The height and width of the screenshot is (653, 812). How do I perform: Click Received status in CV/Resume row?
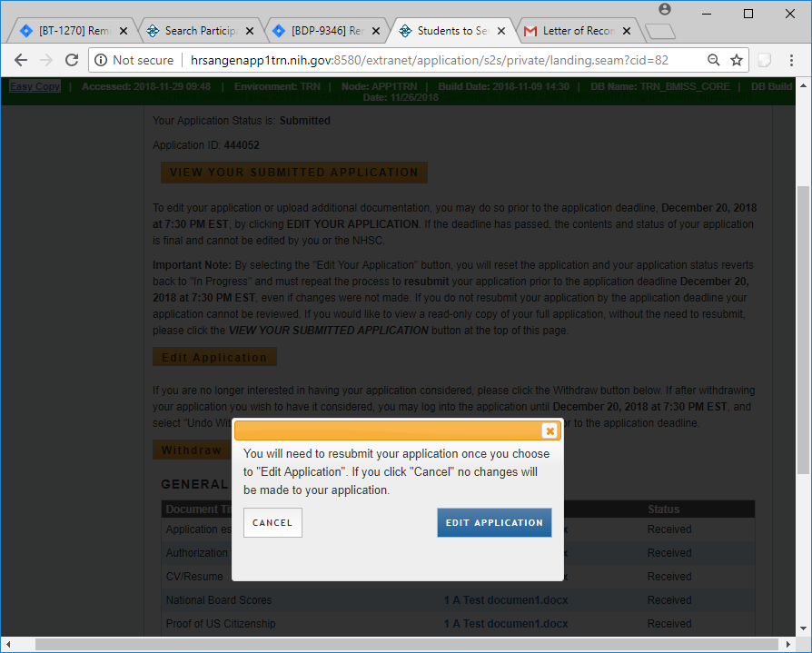click(x=669, y=577)
